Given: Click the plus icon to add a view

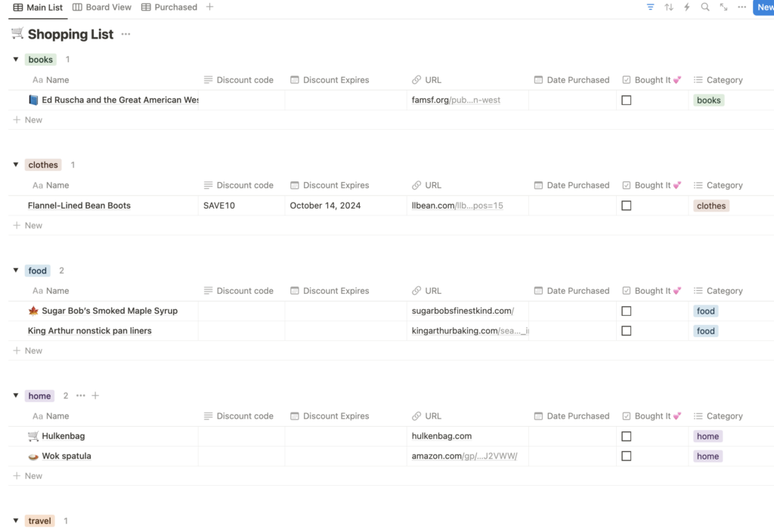Looking at the screenshot, I should coord(210,8).
